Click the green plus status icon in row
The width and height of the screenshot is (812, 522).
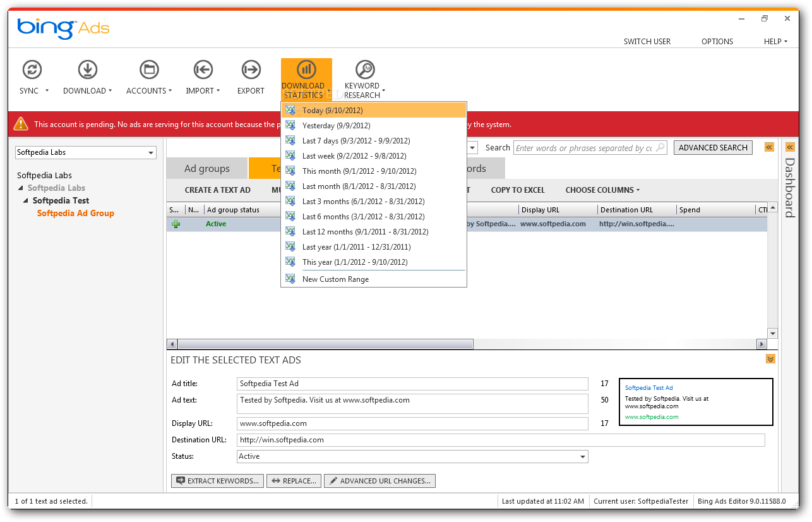[x=176, y=224]
